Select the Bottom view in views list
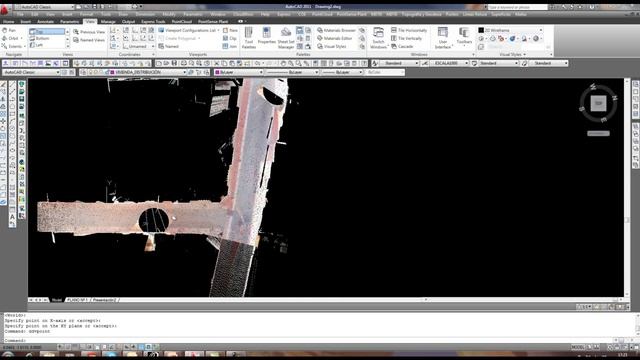This screenshot has height=360, width=640. (x=46, y=38)
